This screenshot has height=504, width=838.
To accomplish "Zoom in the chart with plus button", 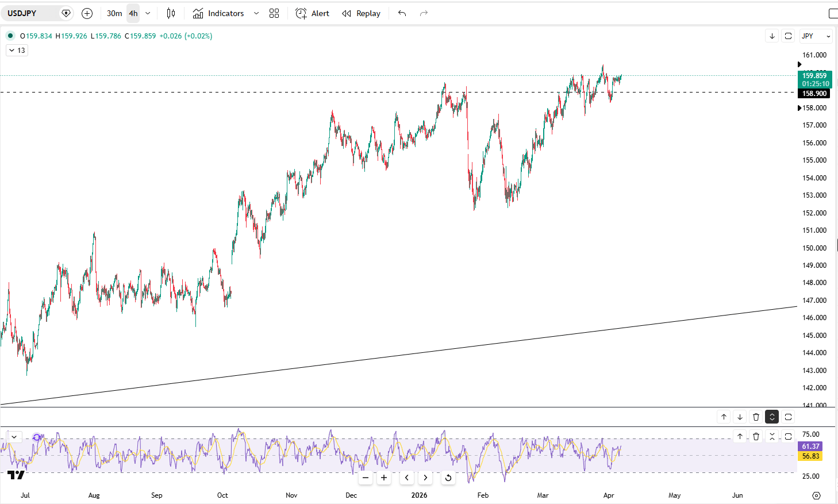I will tap(384, 478).
